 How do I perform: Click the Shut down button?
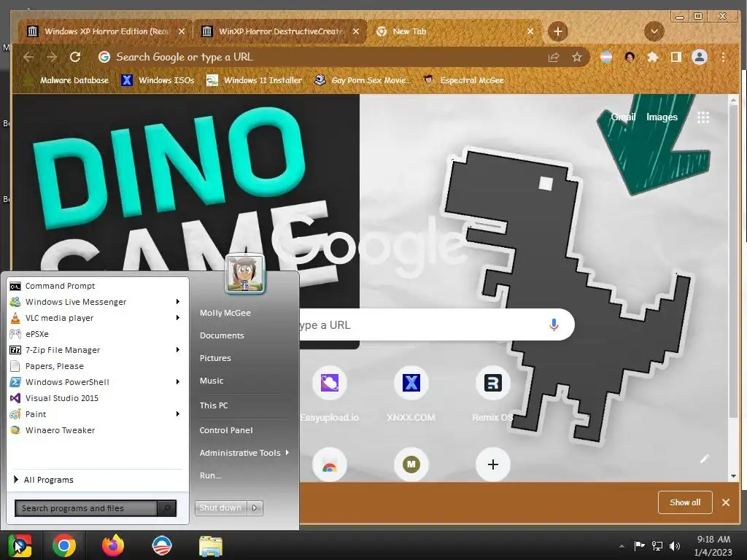[x=220, y=507]
